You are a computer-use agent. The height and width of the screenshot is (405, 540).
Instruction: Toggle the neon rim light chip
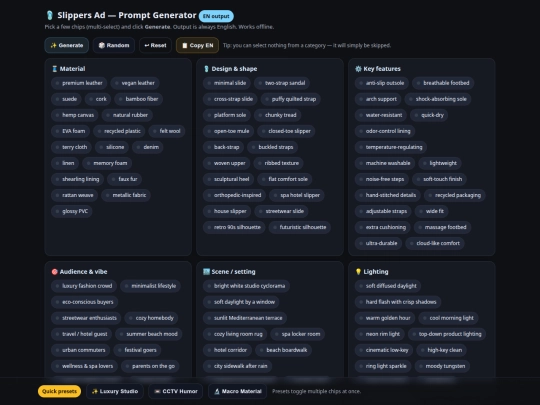click(380, 334)
